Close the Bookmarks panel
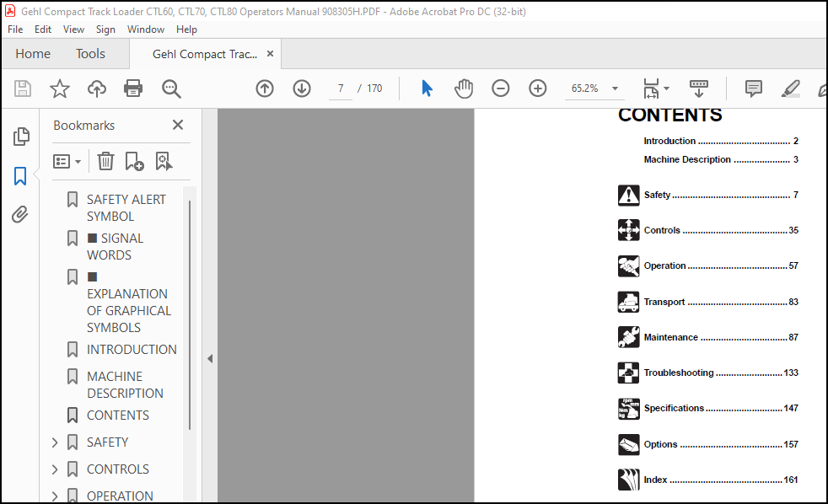 178,125
